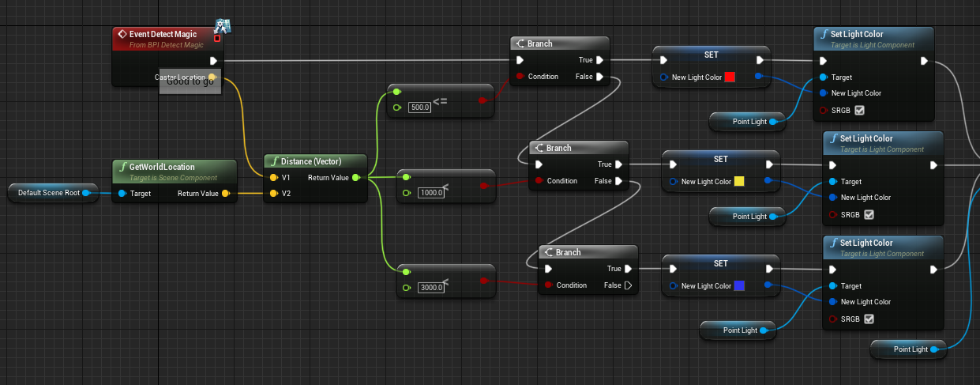Viewport: 980px width, 385px height.
Task: Select the Point Light node at the bottom right corner
Action: click(911, 349)
